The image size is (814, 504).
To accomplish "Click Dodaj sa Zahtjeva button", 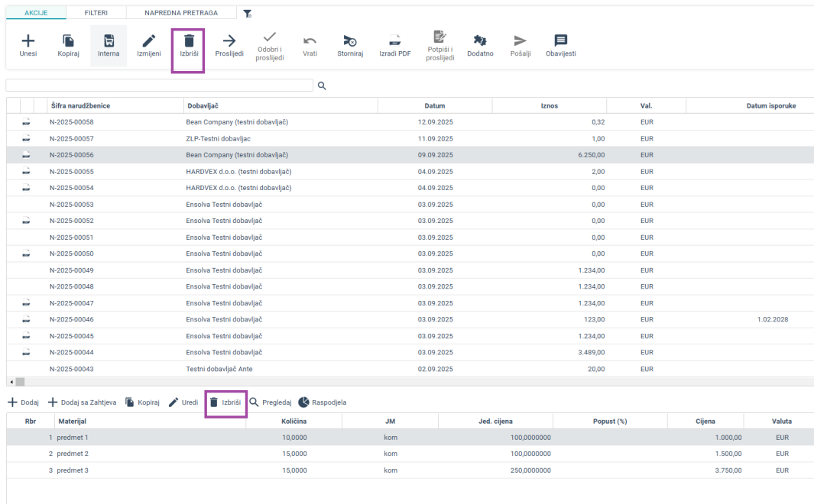I will [83, 402].
